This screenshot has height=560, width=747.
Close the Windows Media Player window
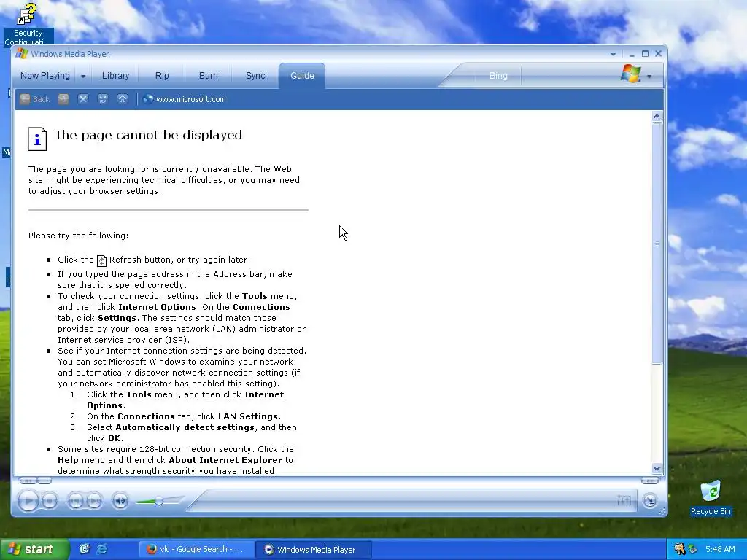659,54
